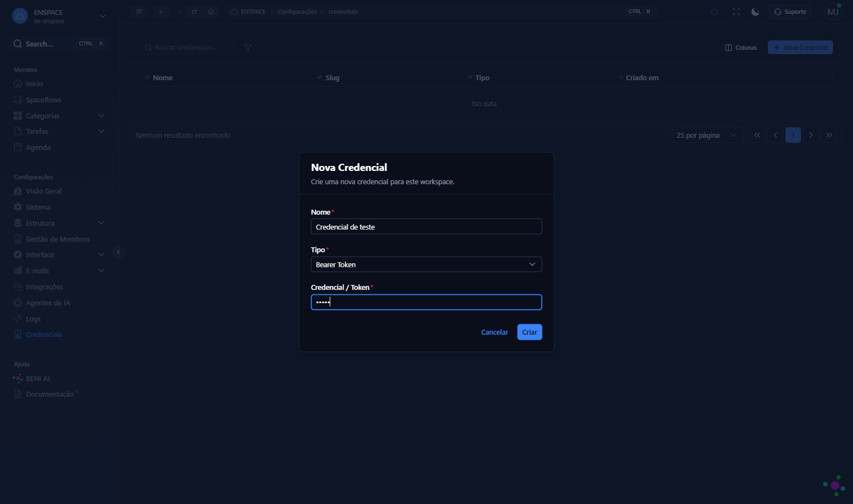Open the 25 por página dropdown

click(707, 135)
